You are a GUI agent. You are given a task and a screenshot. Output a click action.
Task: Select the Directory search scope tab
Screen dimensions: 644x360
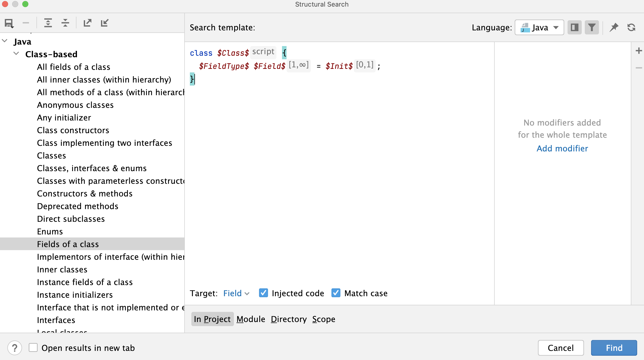point(288,319)
